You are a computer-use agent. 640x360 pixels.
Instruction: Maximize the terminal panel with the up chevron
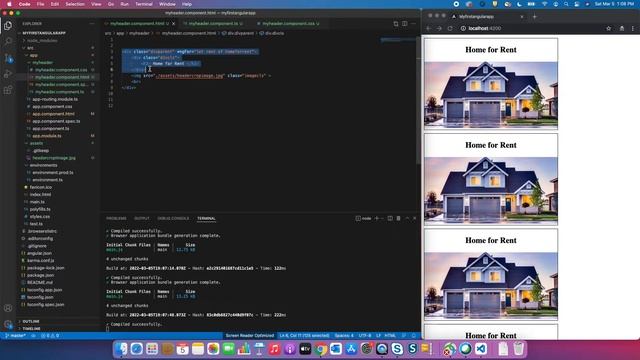tap(407, 218)
